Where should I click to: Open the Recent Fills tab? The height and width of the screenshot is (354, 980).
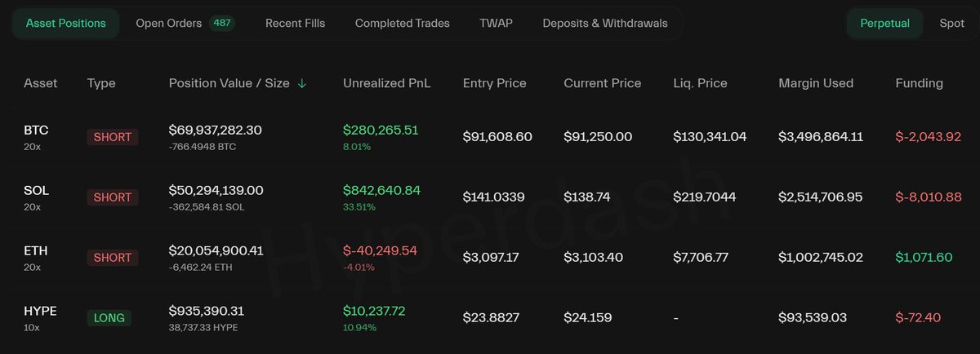295,23
